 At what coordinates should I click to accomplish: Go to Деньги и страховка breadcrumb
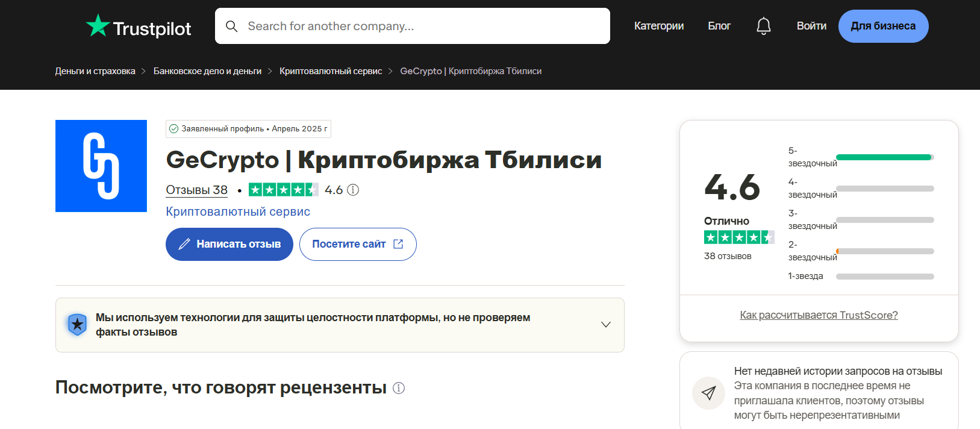click(x=95, y=71)
